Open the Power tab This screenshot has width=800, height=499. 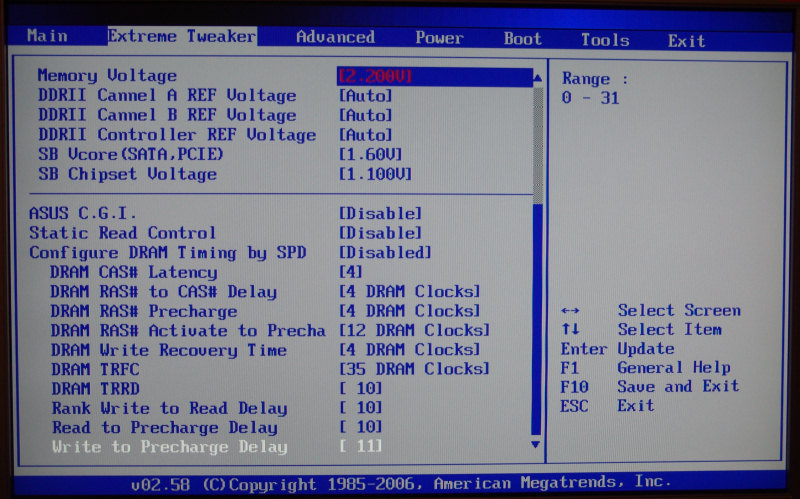439,38
